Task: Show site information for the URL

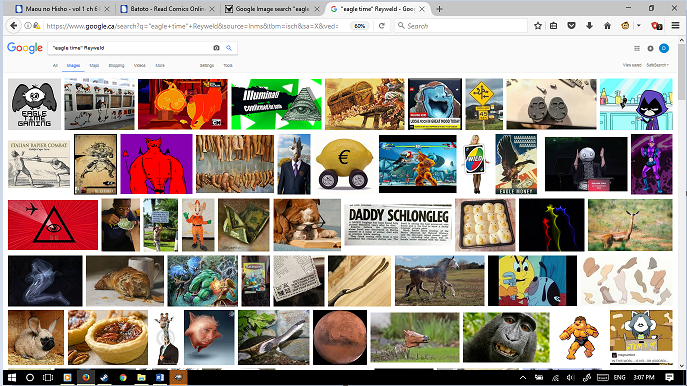Action: (x=28, y=26)
